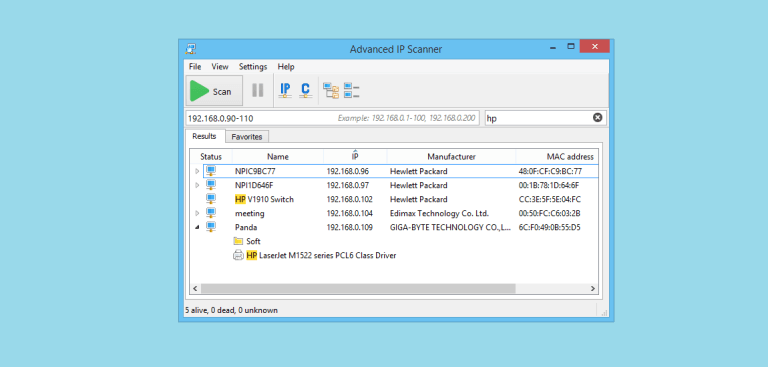Click the scroll right arrow
Screen dimensions: 768x367
pyautogui.click(x=593, y=289)
